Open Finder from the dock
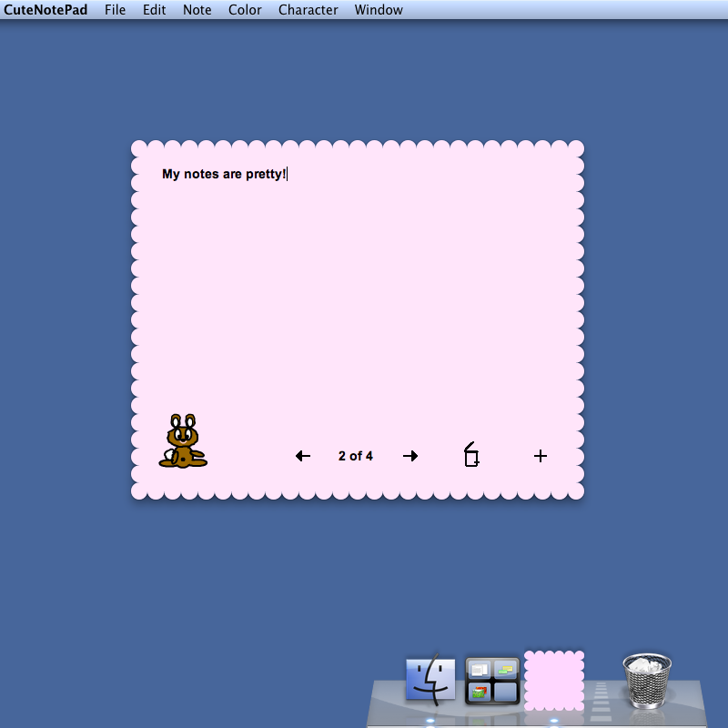The width and height of the screenshot is (728, 728). click(430, 679)
